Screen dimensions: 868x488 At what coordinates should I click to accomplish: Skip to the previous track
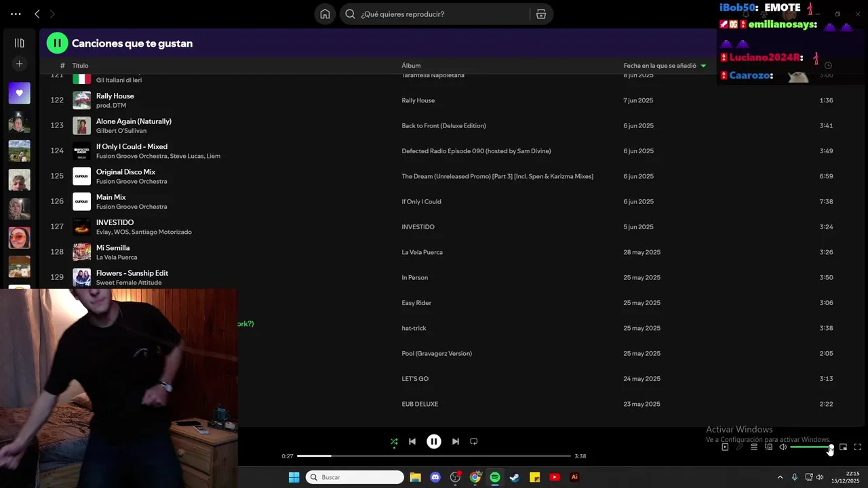tap(412, 441)
